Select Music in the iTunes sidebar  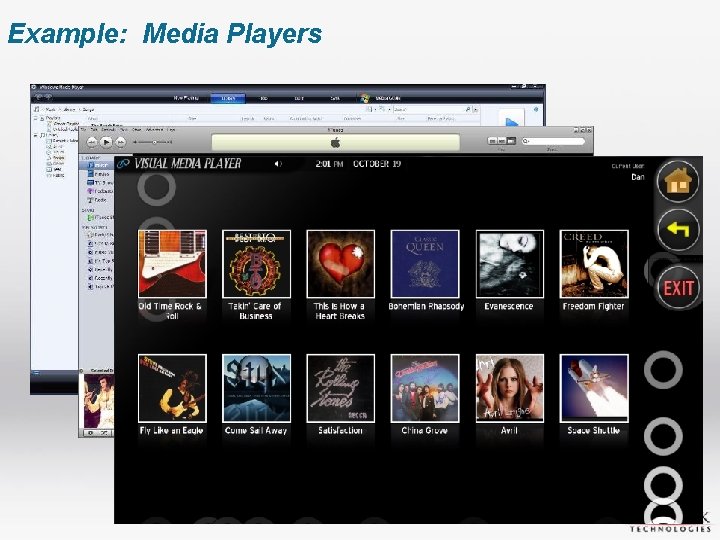pyautogui.click(x=97, y=165)
